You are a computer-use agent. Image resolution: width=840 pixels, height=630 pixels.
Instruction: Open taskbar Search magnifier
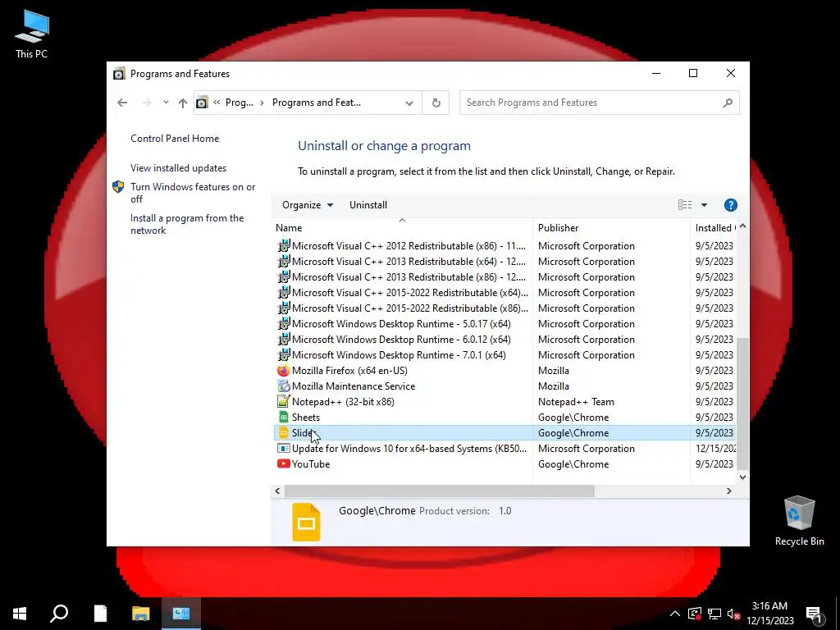[x=59, y=614]
